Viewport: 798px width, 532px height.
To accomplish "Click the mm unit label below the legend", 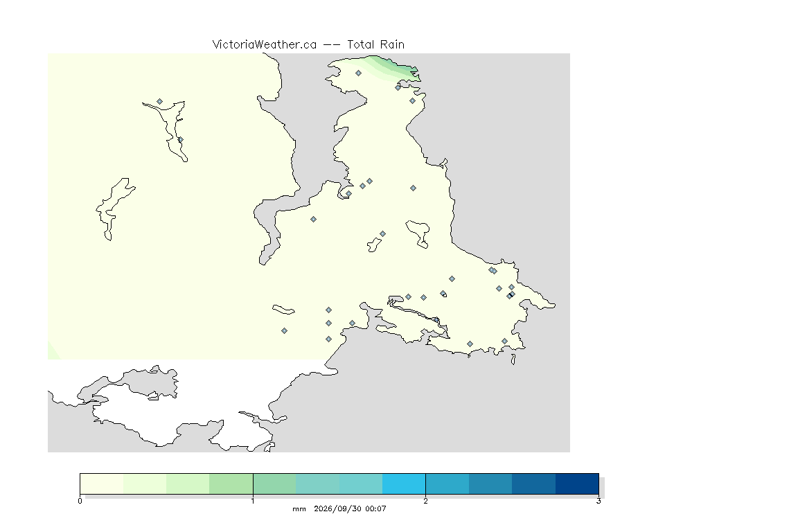I will pyautogui.click(x=299, y=509).
